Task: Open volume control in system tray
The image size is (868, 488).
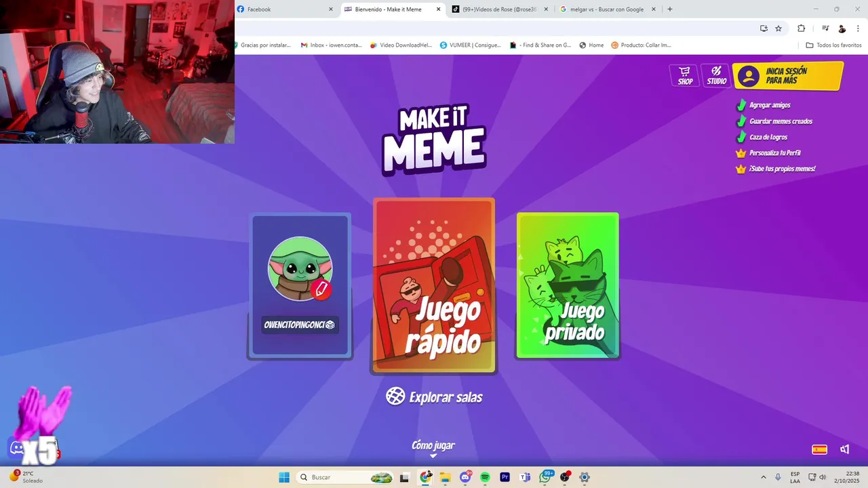Action: point(823,477)
